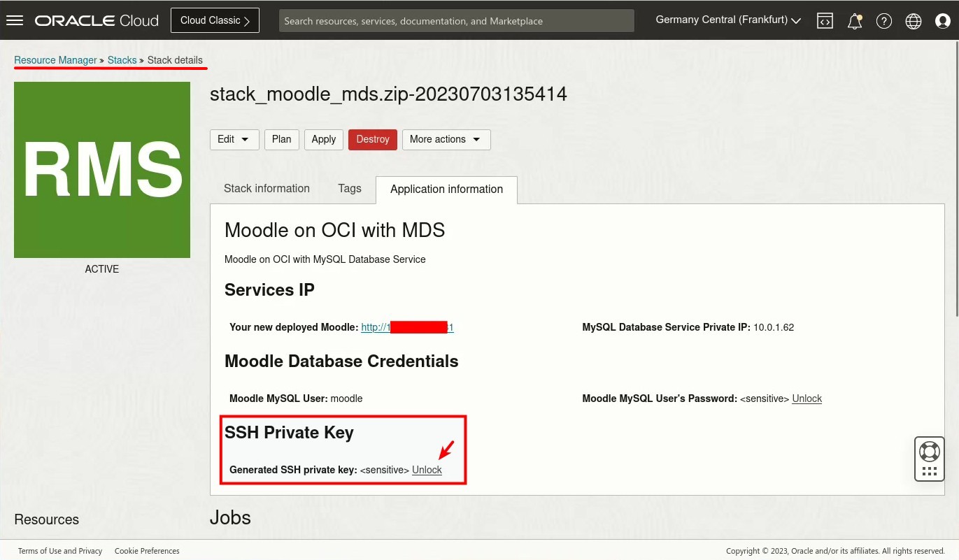Switch to the Stack information tab
959x560 pixels.
click(x=267, y=188)
